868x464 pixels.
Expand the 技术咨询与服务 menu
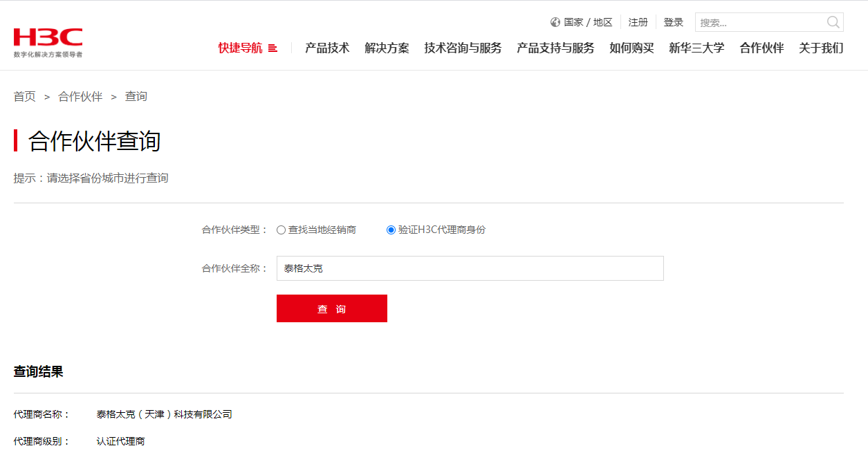[x=463, y=48]
